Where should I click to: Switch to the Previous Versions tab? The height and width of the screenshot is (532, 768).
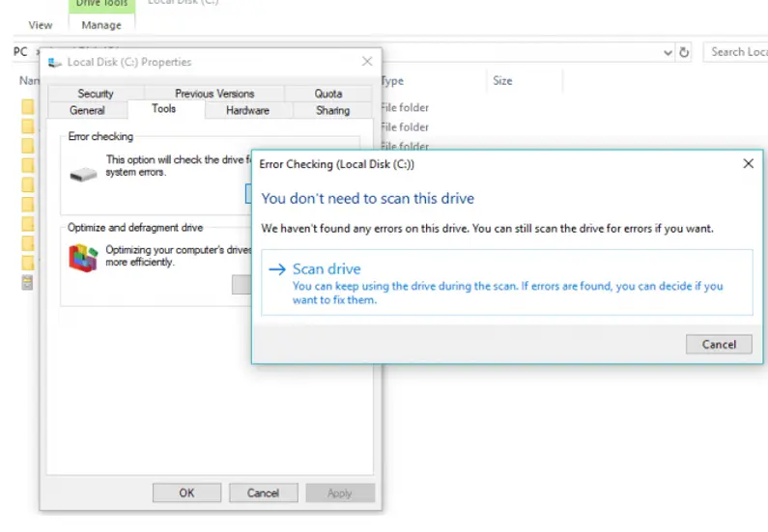pos(214,93)
